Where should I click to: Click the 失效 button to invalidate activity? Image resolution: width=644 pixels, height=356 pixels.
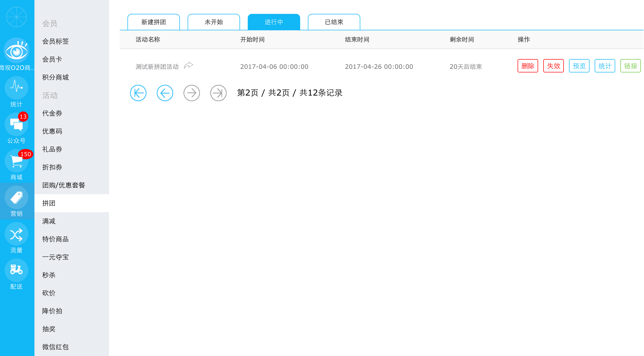pyautogui.click(x=554, y=66)
